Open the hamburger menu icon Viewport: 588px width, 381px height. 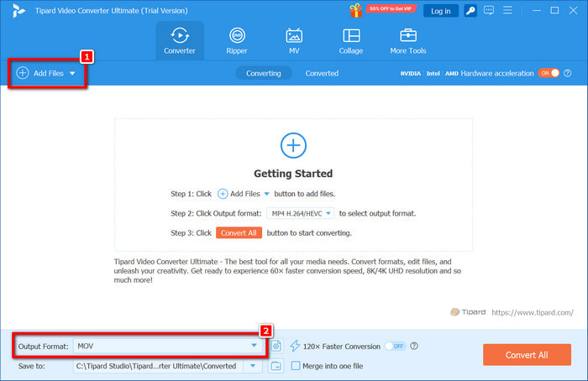coord(507,10)
